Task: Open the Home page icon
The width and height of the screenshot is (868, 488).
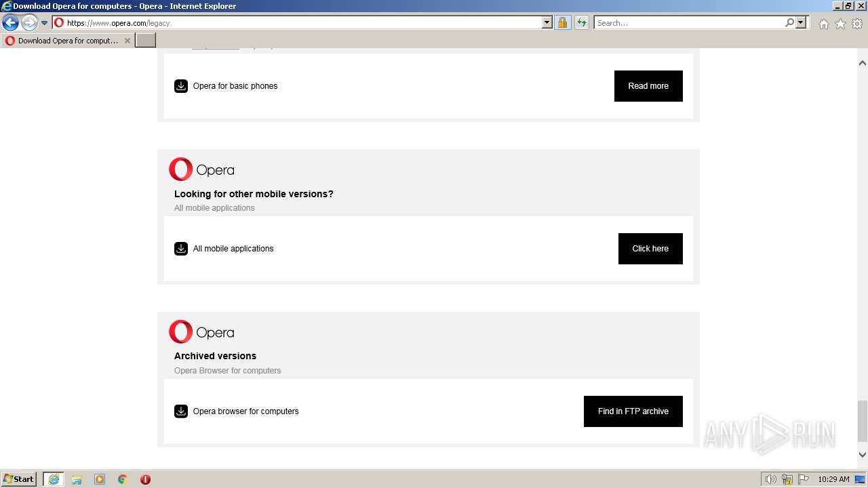Action: click(x=823, y=24)
